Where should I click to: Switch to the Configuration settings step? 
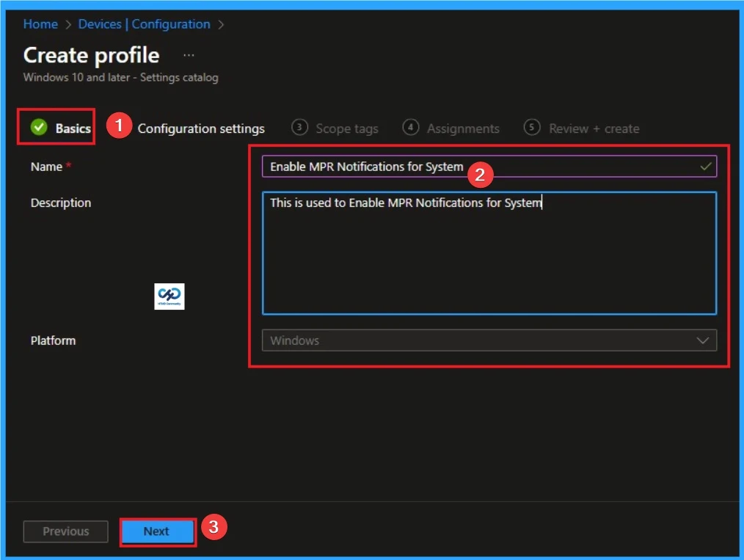(201, 128)
